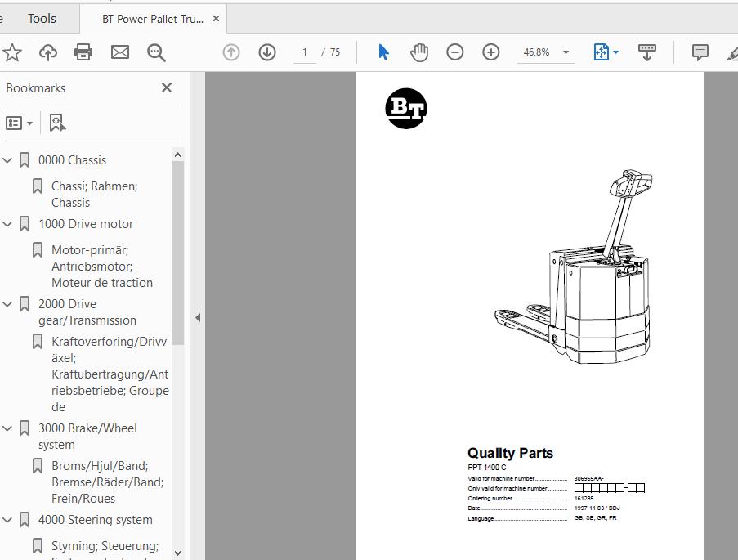Collapse the 1000 Drive motor bookmark
The width and height of the screenshot is (738, 560).
[x=7, y=224]
